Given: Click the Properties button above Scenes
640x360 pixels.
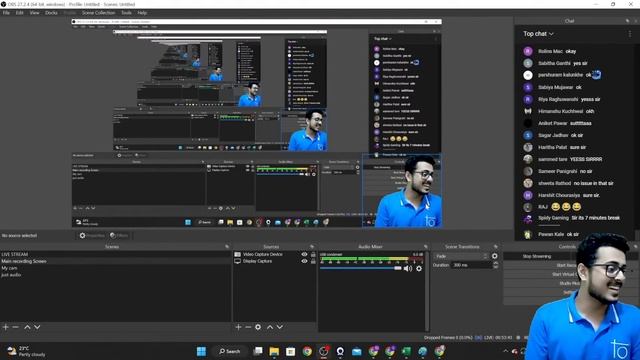Looking at the screenshot, I should 92,236.
